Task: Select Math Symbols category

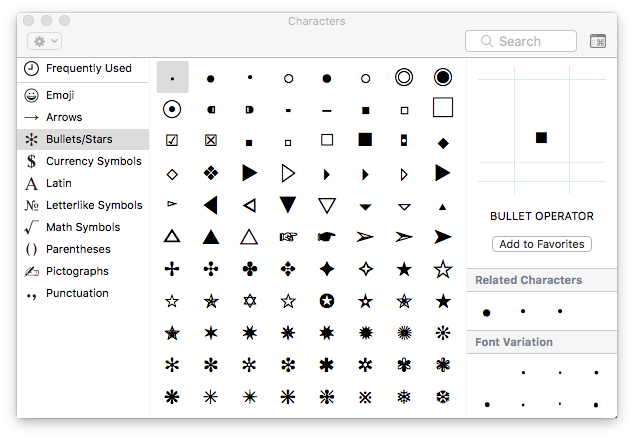Action: coord(83,227)
